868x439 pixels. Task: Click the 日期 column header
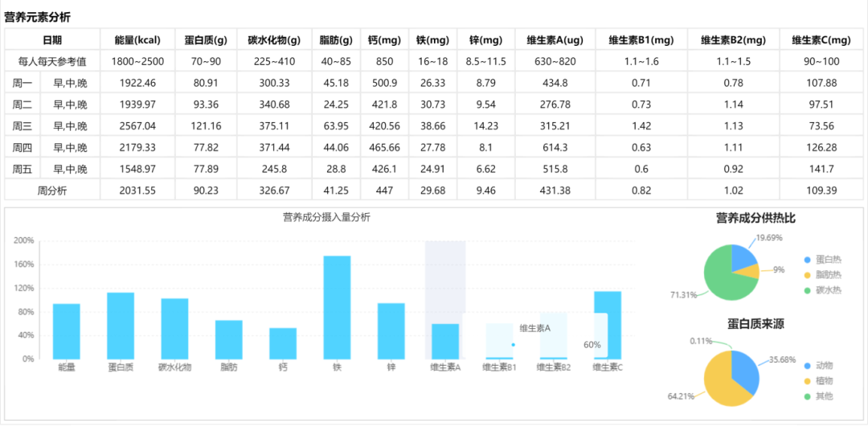pyautogui.click(x=52, y=40)
